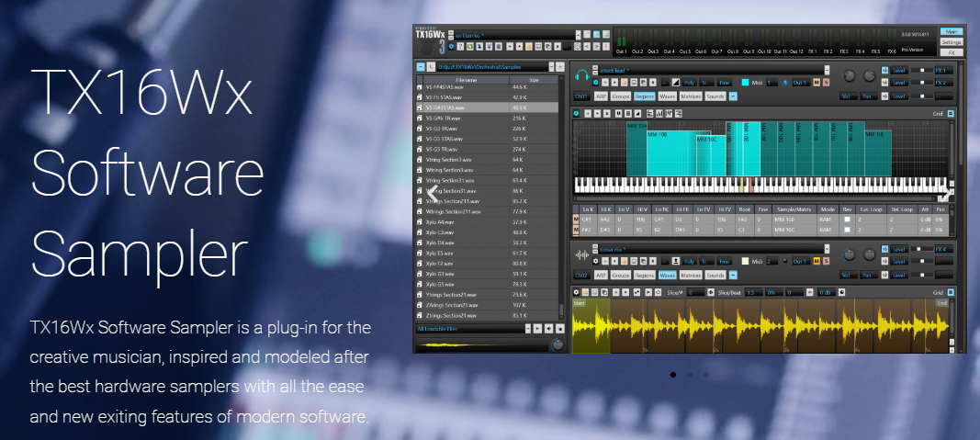Open the cyan gear menu in attack lead slot
The height and width of the screenshot is (440, 980).
(596, 83)
